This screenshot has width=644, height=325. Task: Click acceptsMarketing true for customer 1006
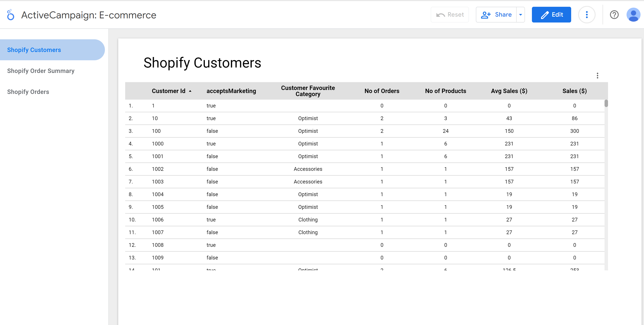click(x=211, y=220)
